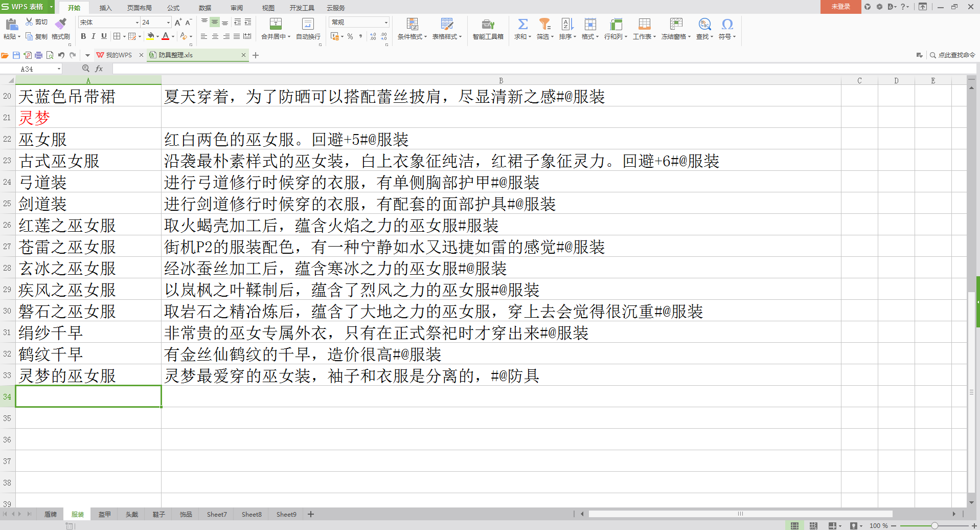The height and width of the screenshot is (530, 980).
Task: Open the number format dropdown showing 常规
Action: coord(386,23)
